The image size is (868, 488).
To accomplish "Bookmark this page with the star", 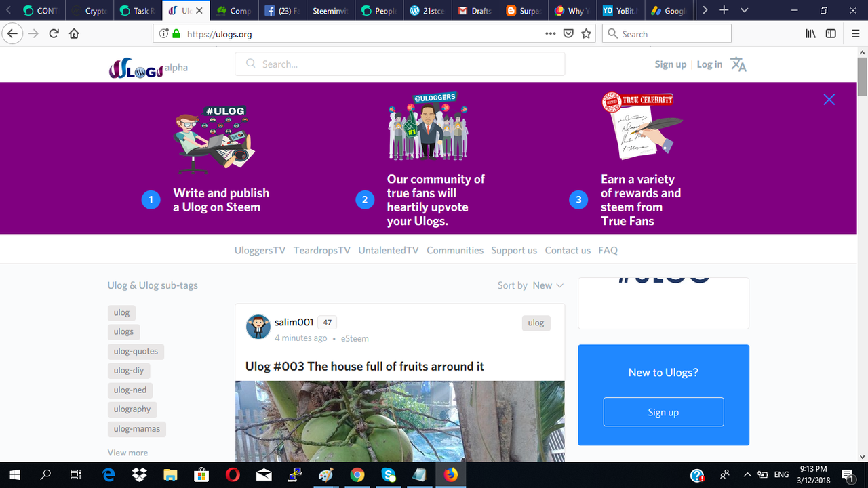I will (x=587, y=33).
